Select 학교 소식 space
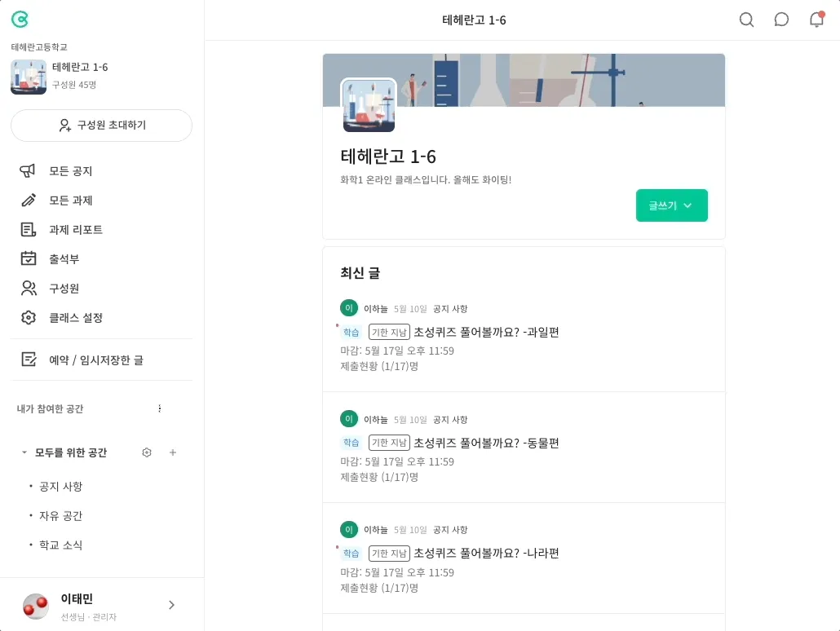 pos(60,545)
